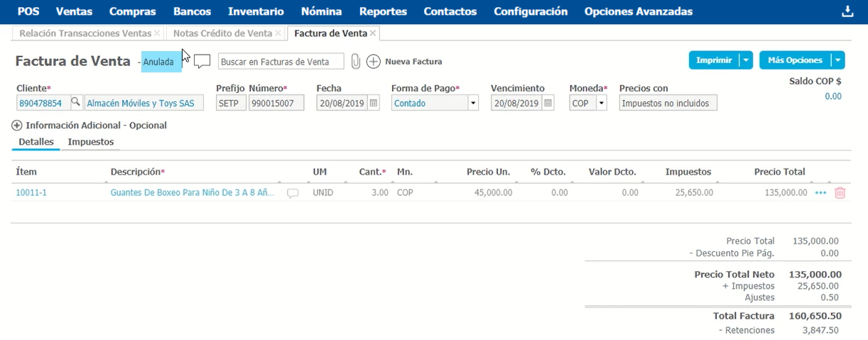Screen dimensions: 868x340
Task: Click the Buscar en Facturas de Venta field
Action: coord(281,62)
